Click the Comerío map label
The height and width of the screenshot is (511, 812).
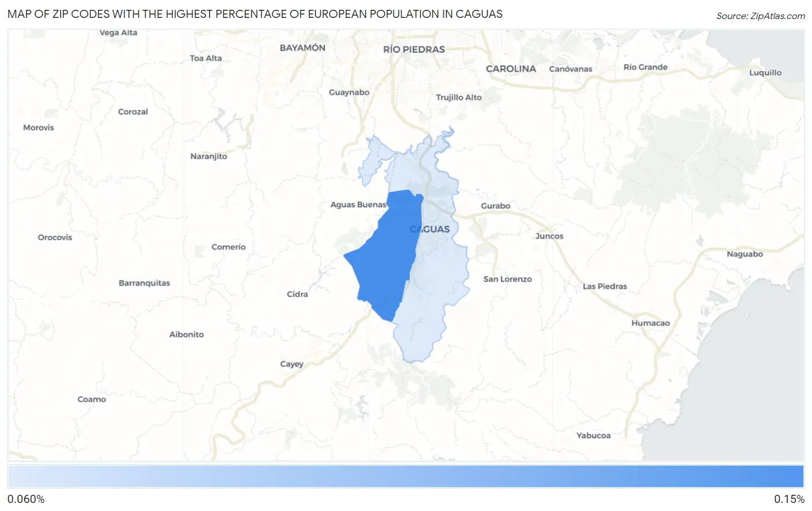point(228,247)
